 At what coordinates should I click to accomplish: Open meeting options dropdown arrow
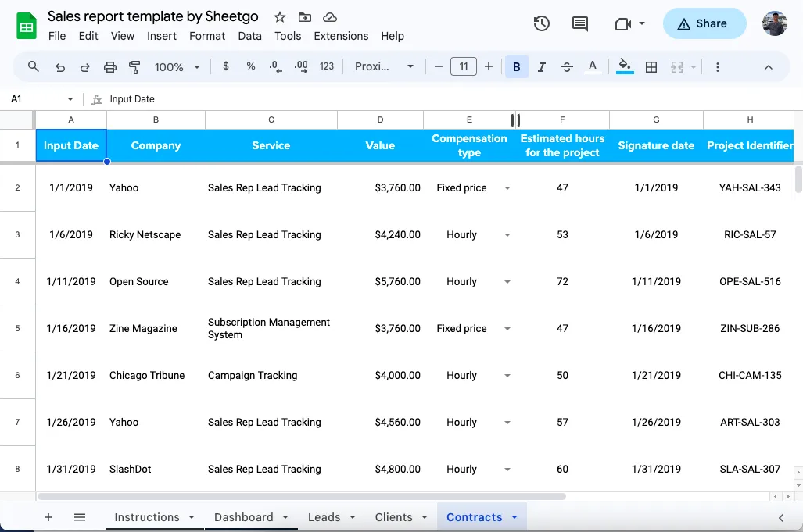[x=642, y=23]
